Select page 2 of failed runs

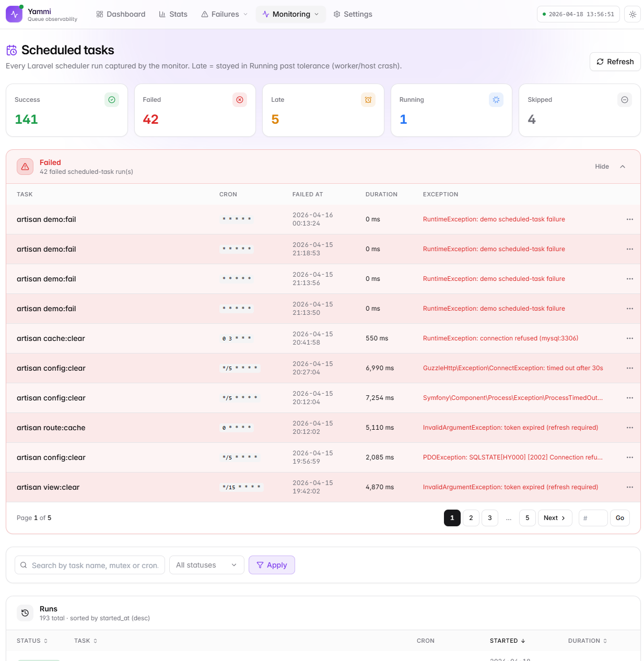click(471, 518)
